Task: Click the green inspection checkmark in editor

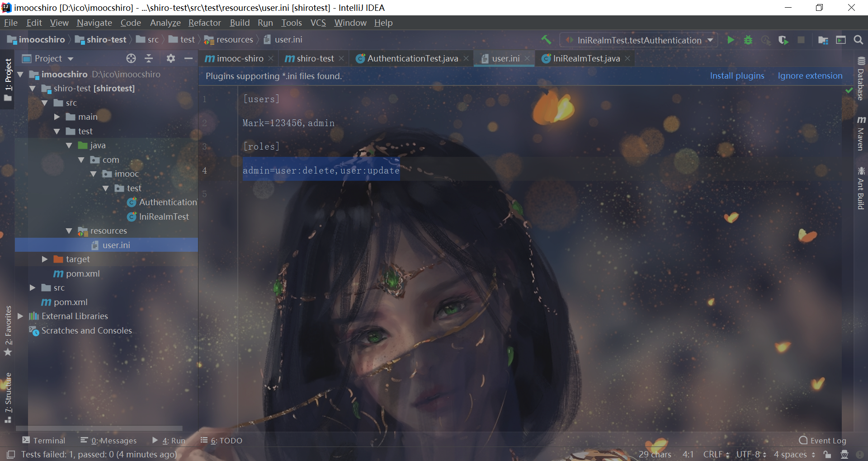Action: (849, 90)
